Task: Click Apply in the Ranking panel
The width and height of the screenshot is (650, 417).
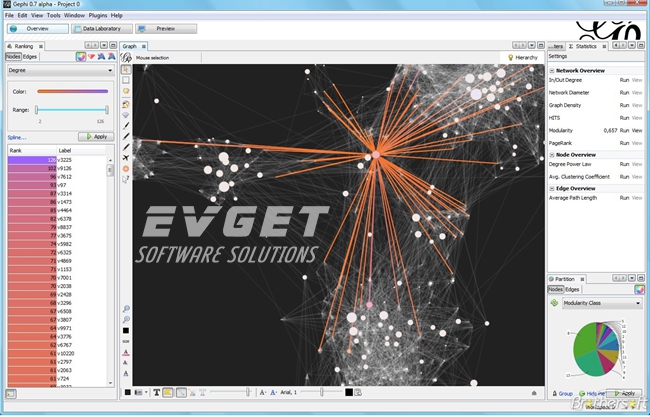Action: (96, 137)
